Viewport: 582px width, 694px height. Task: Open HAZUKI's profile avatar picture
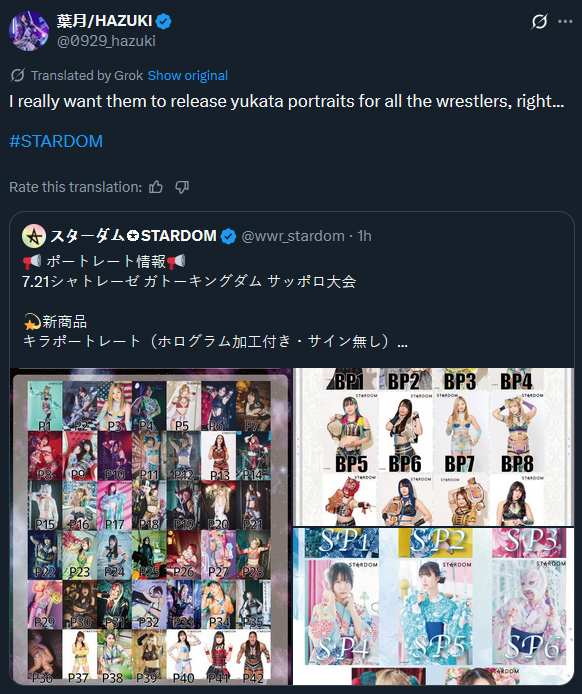[x=29, y=31]
